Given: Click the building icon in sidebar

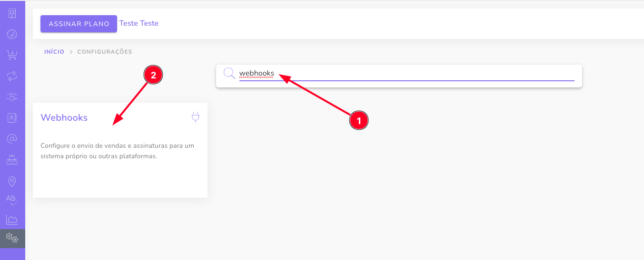Looking at the screenshot, I should click(x=12, y=13).
